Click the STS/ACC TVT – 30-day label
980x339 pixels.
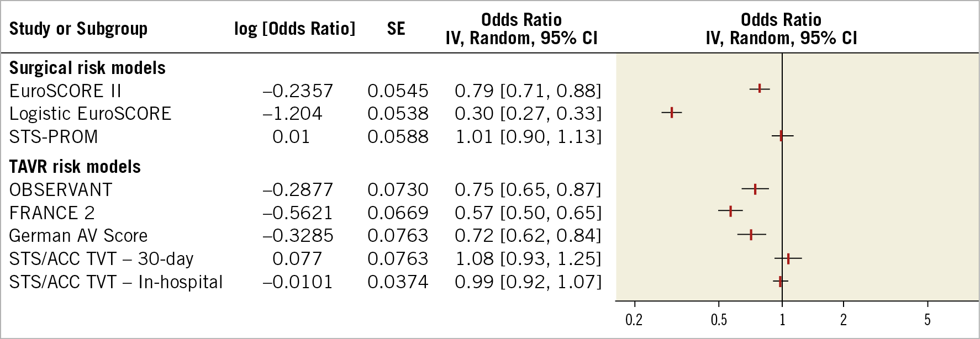click(x=101, y=259)
